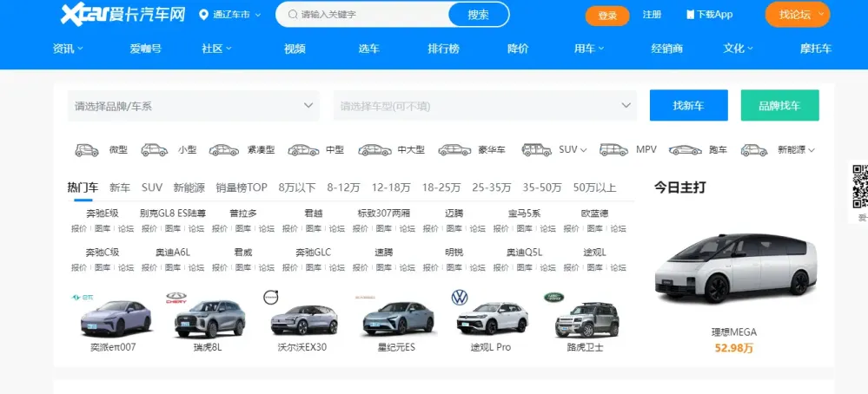Open the 奔驰E级 model link
Screen dimensions: 868x394
pyautogui.click(x=103, y=213)
